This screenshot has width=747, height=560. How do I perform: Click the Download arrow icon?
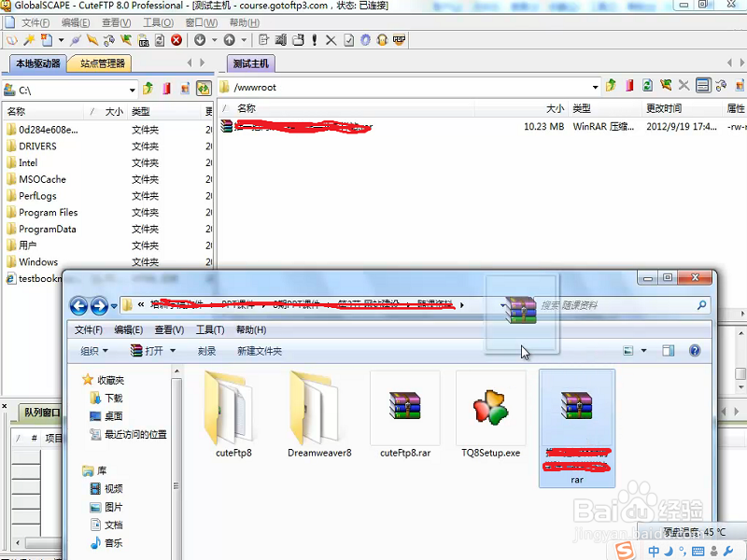[x=200, y=40]
